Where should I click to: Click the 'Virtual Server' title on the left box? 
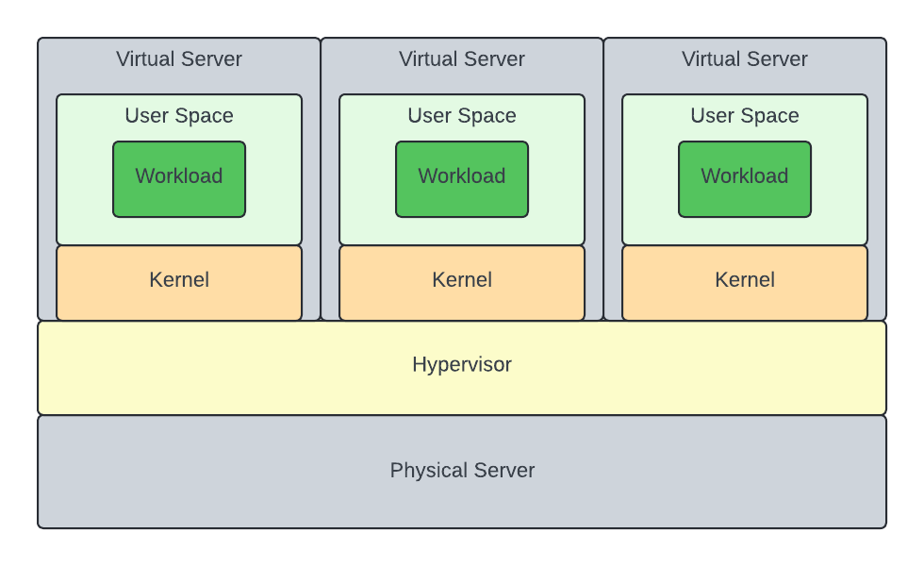[179, 59]
